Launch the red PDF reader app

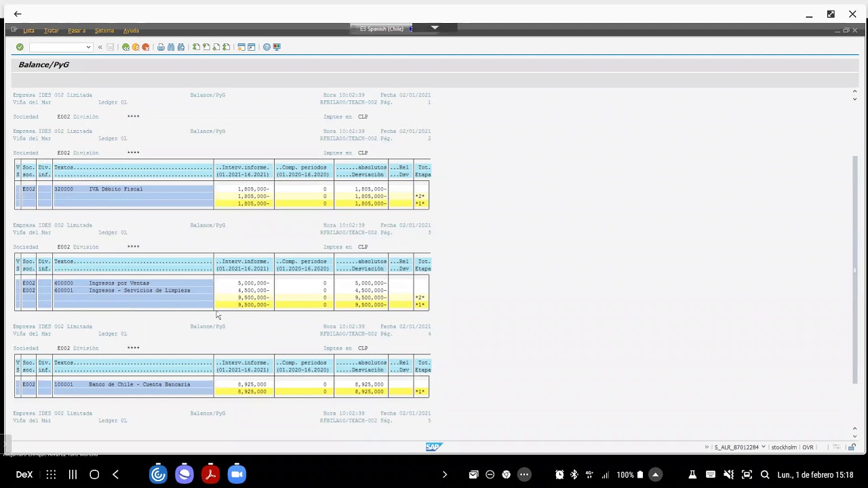point(210,474)
